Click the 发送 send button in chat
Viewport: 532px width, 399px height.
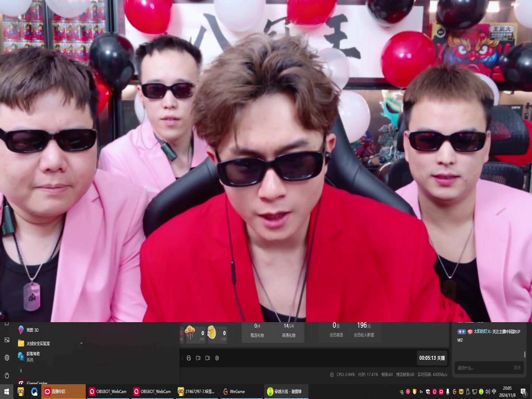pos(517,368)
